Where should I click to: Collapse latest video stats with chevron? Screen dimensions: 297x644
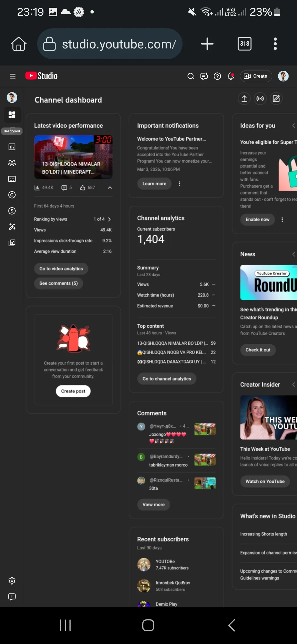pos(110,187)
